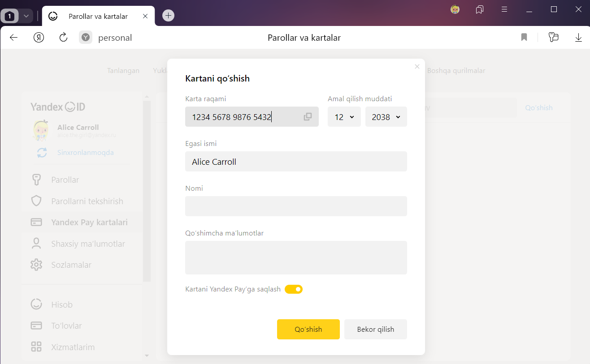Open Parollar in the sidebar
Image resolution: width=590 pixels, height=364 pixels.
(65, 180)
